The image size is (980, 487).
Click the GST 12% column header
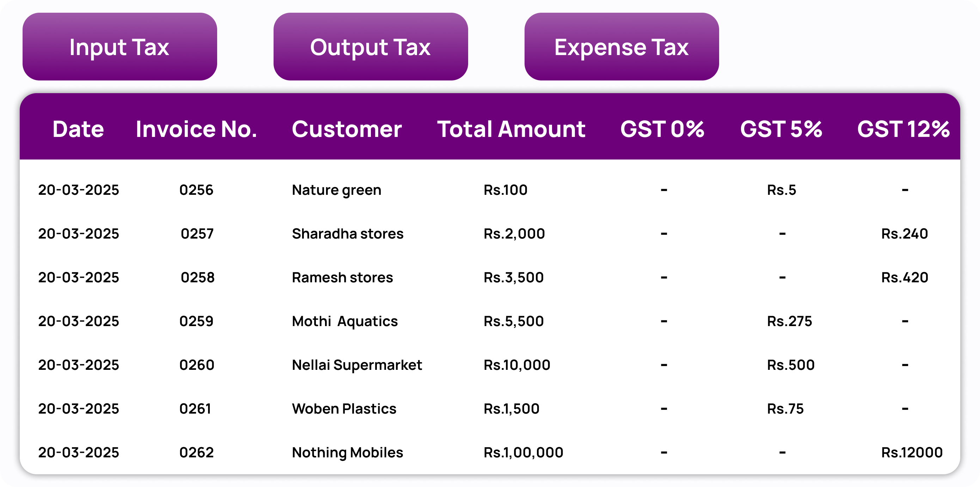pos(903,129)
